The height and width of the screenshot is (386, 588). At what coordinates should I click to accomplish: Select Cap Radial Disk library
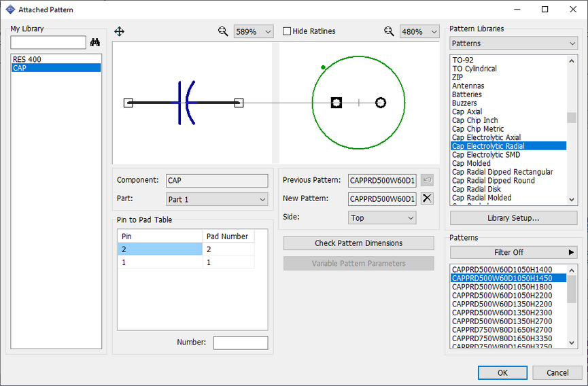pos(508,189)
